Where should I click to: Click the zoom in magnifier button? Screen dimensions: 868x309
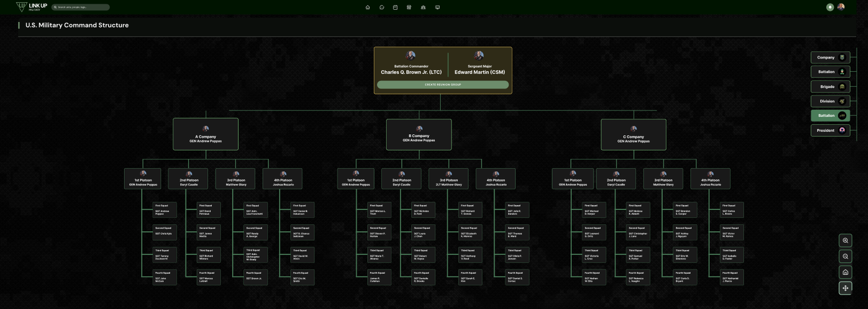point(845,241)
